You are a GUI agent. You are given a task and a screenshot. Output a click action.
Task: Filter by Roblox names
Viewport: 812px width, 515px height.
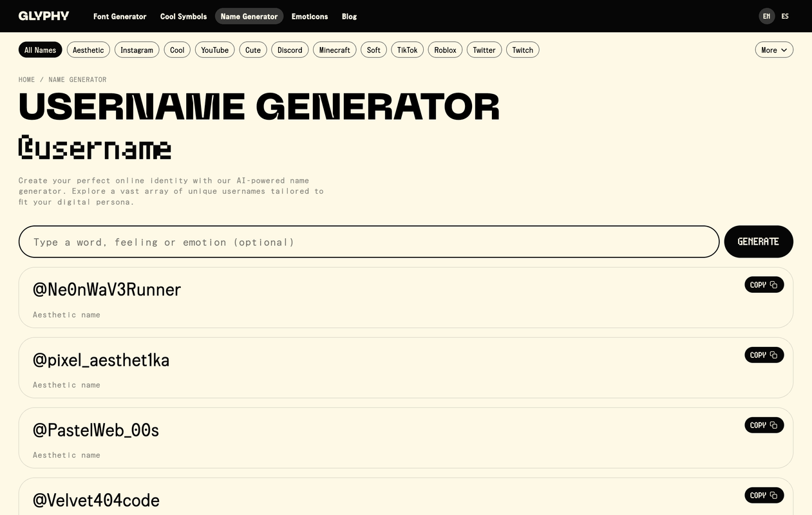pyautogui.click(x=446, y=50)
